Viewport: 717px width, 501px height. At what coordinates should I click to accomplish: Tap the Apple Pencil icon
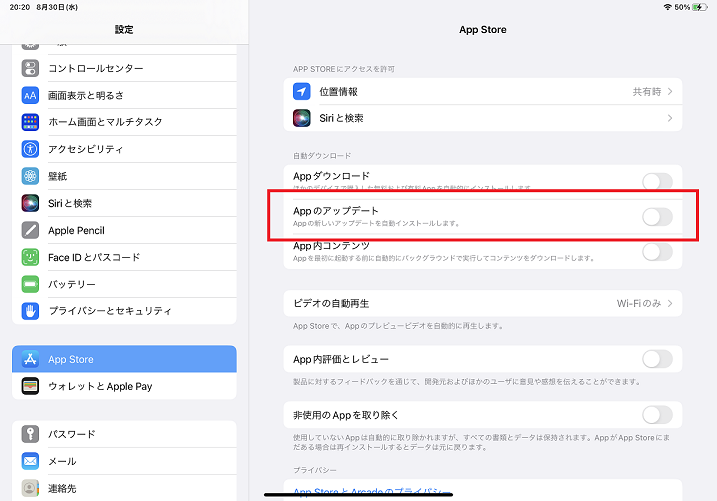30,230
